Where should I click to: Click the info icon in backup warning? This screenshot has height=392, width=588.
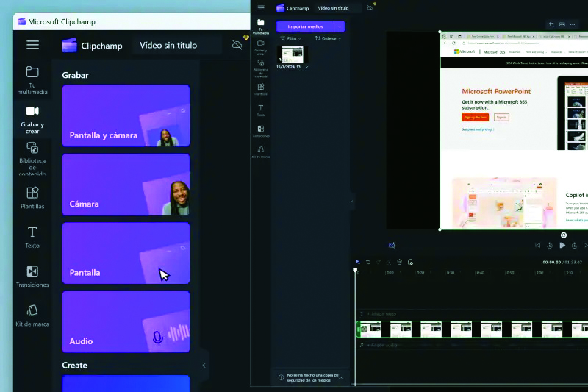[281, 378]
